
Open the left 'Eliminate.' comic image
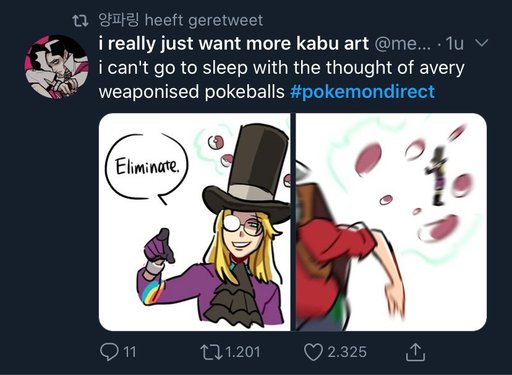coord(195,222)
